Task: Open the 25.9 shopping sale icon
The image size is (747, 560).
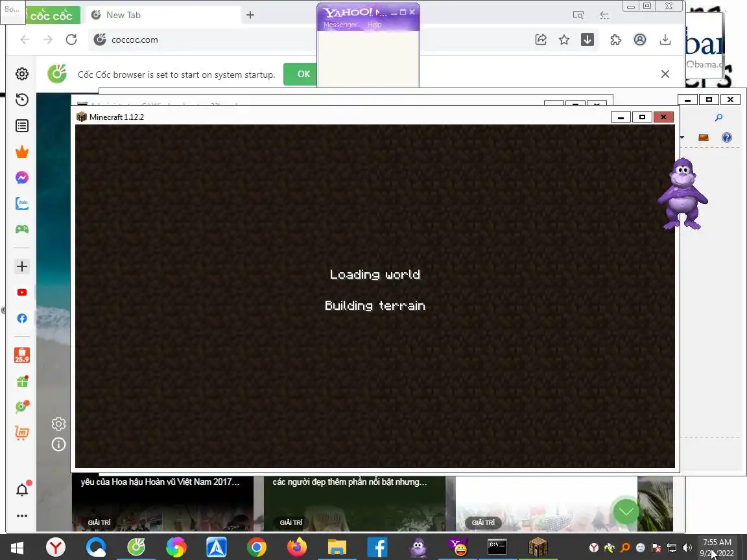Action: (x=22, y=355)
